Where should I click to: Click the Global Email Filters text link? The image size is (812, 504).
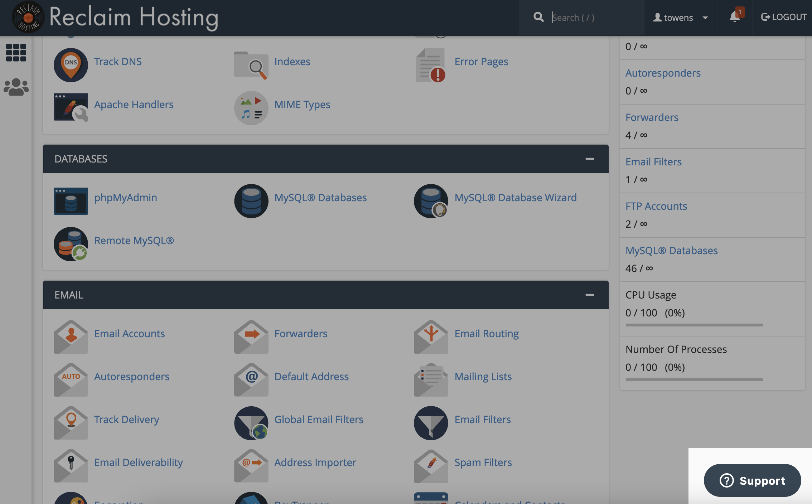coord(319,420)
